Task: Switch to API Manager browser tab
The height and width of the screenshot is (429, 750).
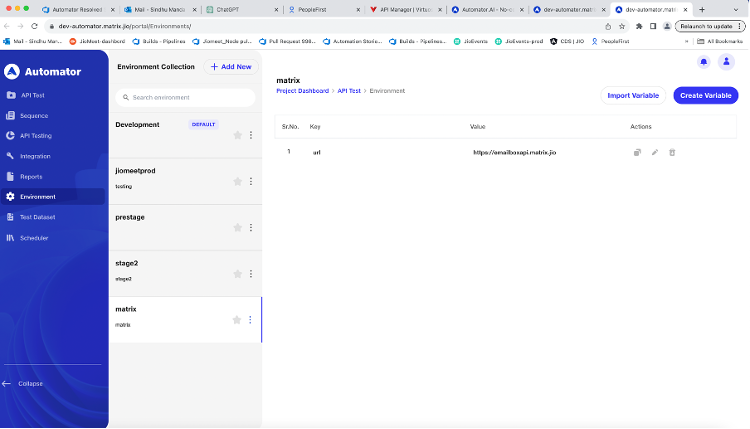Action: click(406, 10)
